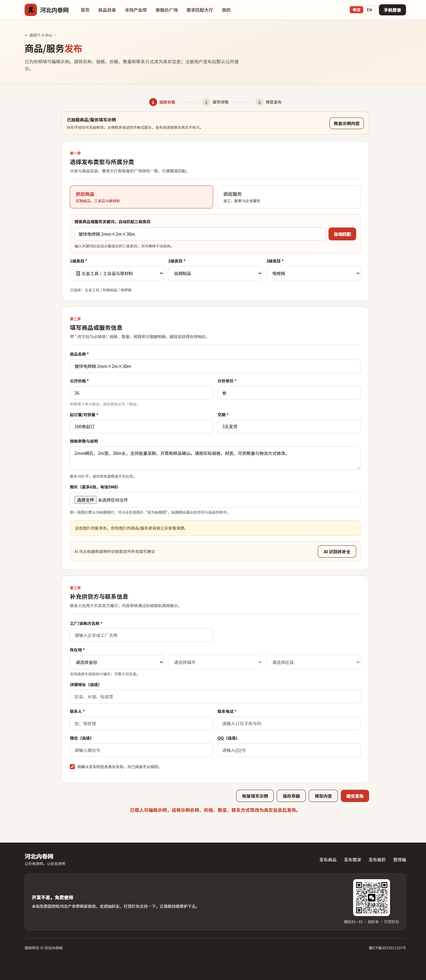Select step 2 填写详情 circle
426x980 pixels.
pos(206,102)
